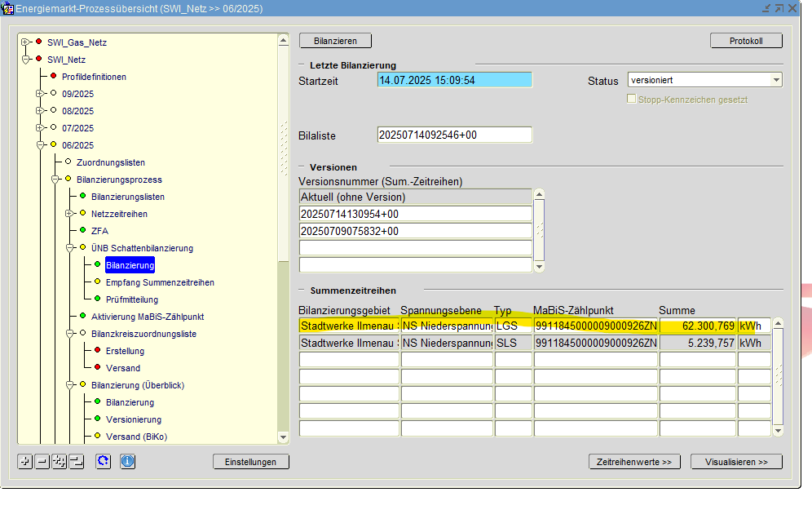Click the red status dot beside Profildefinitionen

click(53, 77)
